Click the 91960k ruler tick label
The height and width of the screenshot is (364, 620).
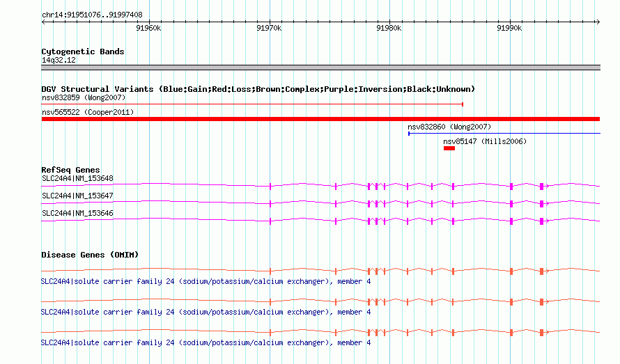(148, 28)
